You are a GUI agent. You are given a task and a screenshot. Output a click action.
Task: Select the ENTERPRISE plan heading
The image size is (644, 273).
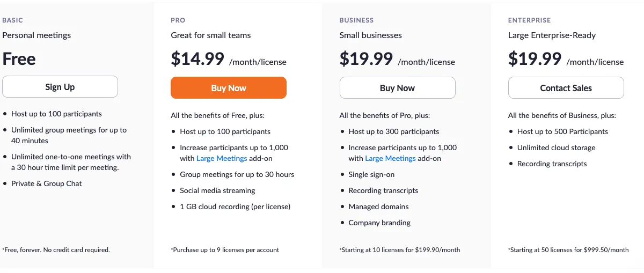[529, 20]
